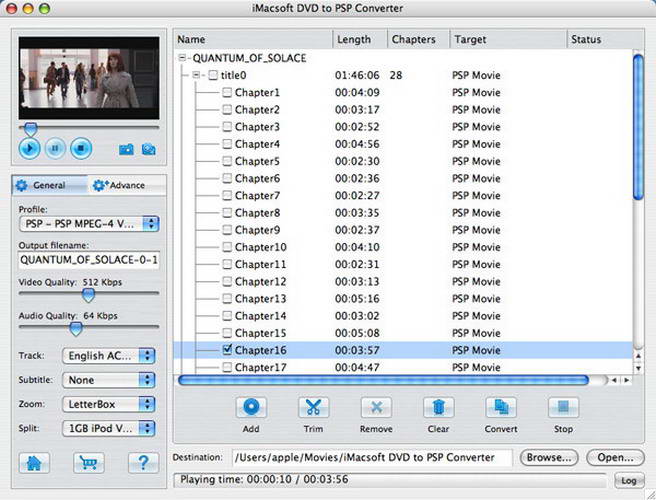Tick the Chapter9 checkbox
Image resolution: width=656 pixels, height=500 pixels.
(227, 230)
